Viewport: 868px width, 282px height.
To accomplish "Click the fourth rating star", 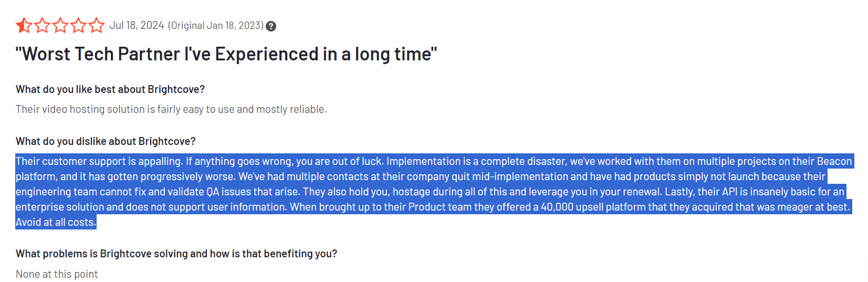I will coord(78,25).
